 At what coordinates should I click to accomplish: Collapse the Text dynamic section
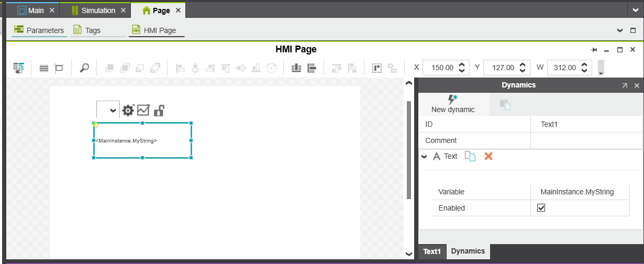[424, 156]
